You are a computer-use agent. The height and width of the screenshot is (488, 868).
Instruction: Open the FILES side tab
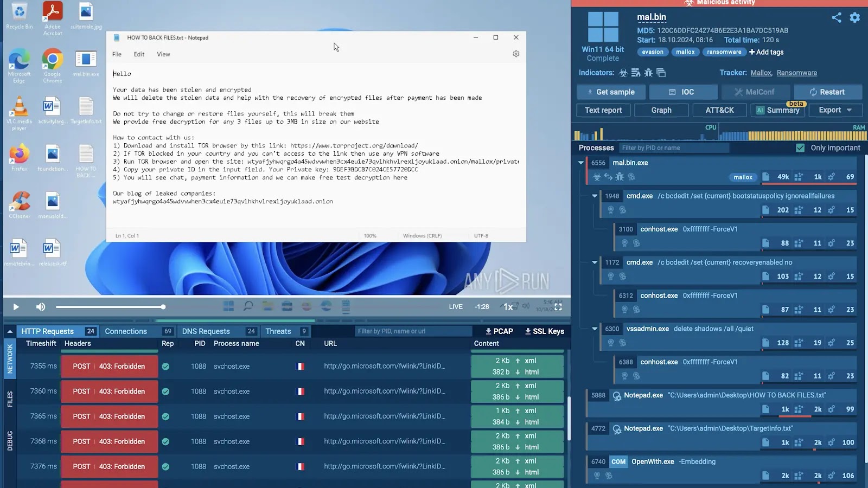tap(10, 399)
